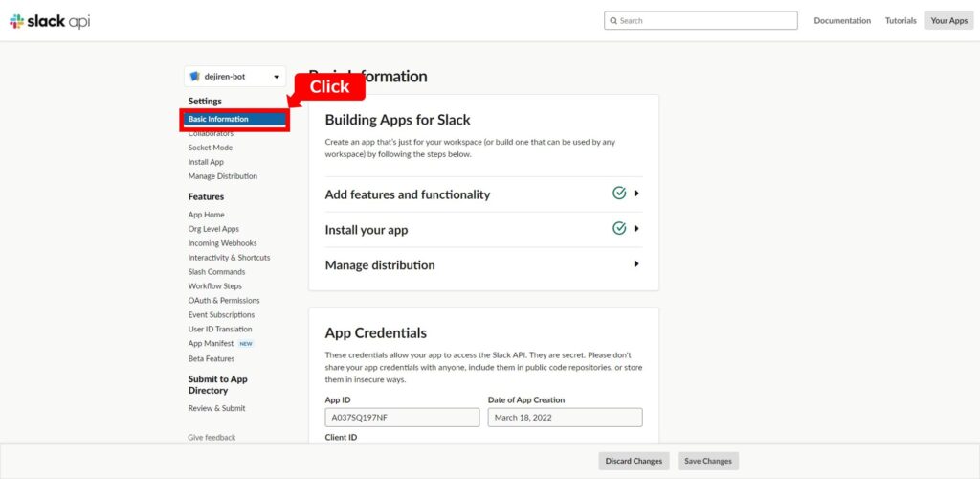Click the Client ID label

[x=341, y=438]
